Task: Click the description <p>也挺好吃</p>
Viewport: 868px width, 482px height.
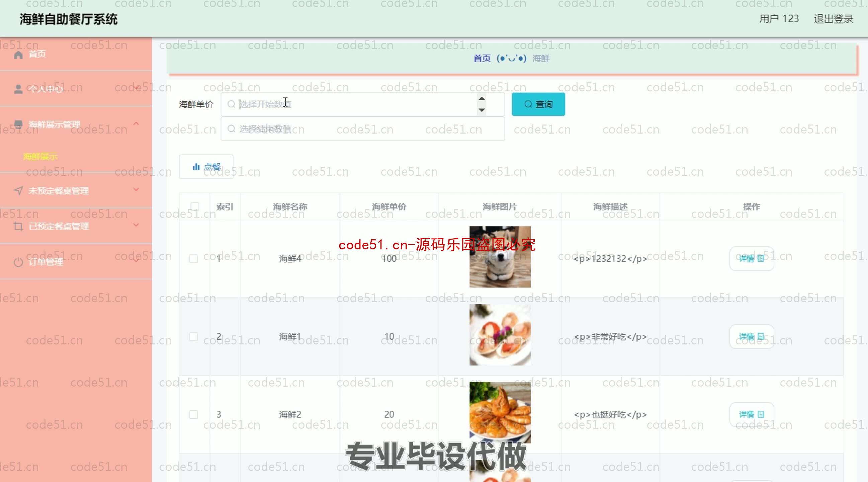Action: tap(610, 414)
